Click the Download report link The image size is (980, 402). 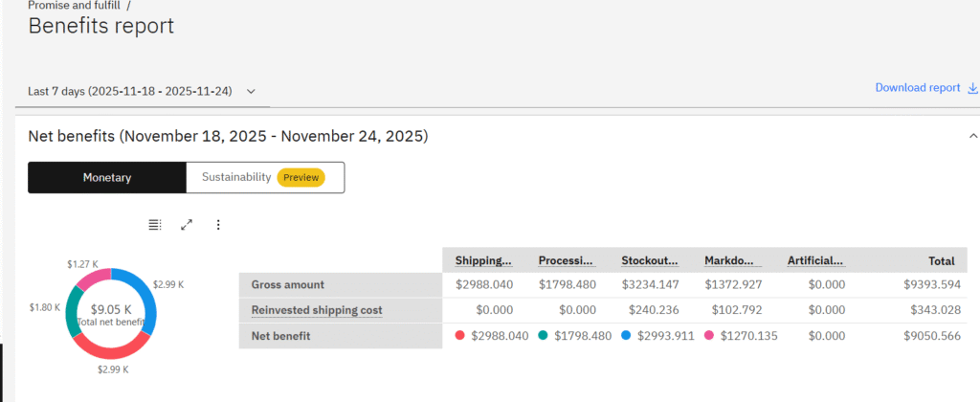click(x=917, y=88)
